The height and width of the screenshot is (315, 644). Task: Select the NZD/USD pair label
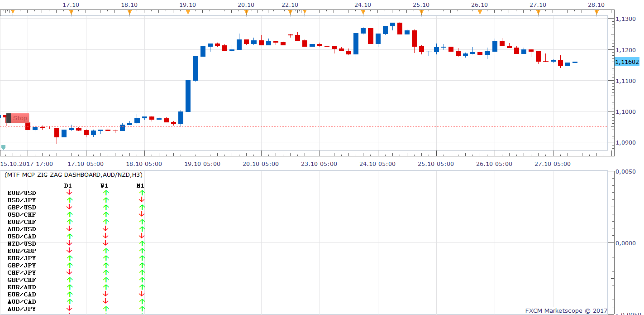pyautogui.click(x=22, y=243)
